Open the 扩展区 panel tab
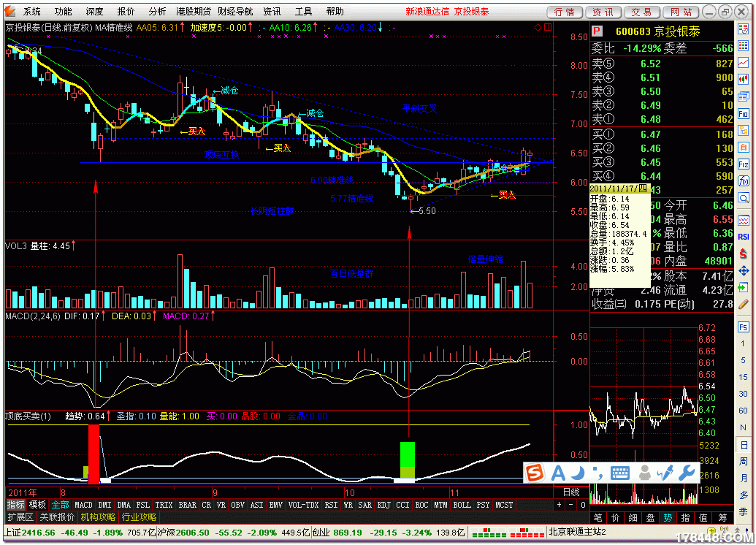Viewport: 756px width, 545px height. (x=20, y=517)
